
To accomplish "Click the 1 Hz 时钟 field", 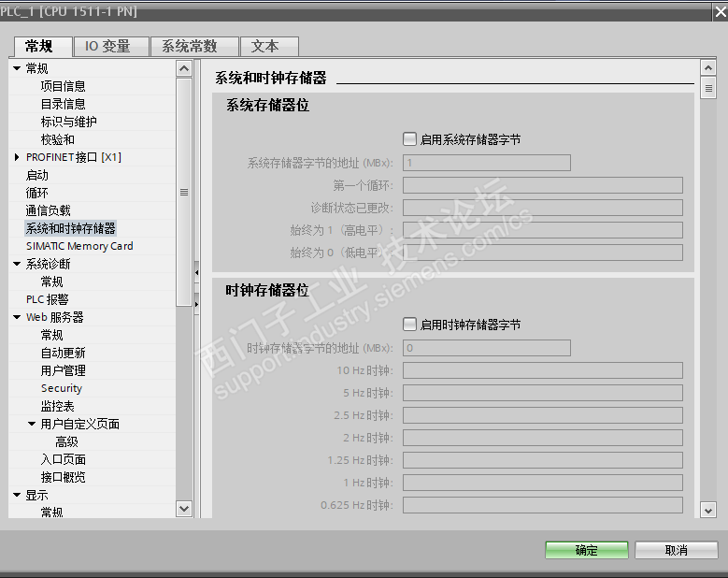I will coord(543,483).
